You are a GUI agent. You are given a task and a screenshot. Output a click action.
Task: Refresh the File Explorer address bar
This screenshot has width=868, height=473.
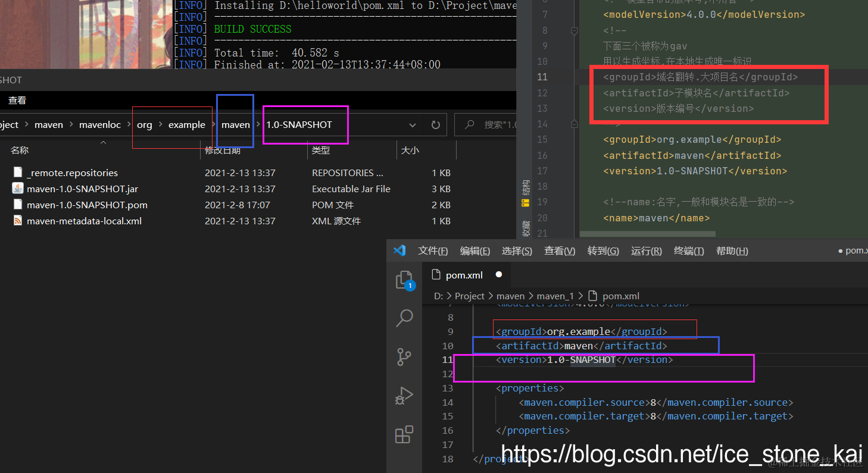tap(435, 125)
